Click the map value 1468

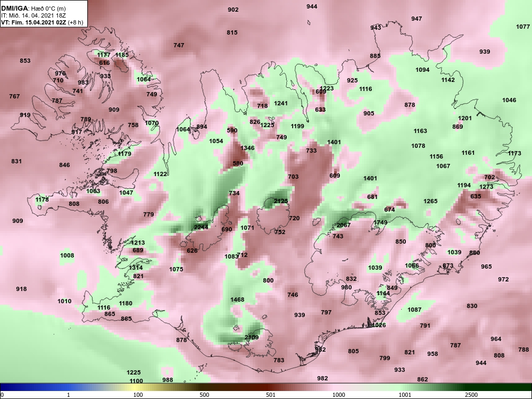[237, 300]
